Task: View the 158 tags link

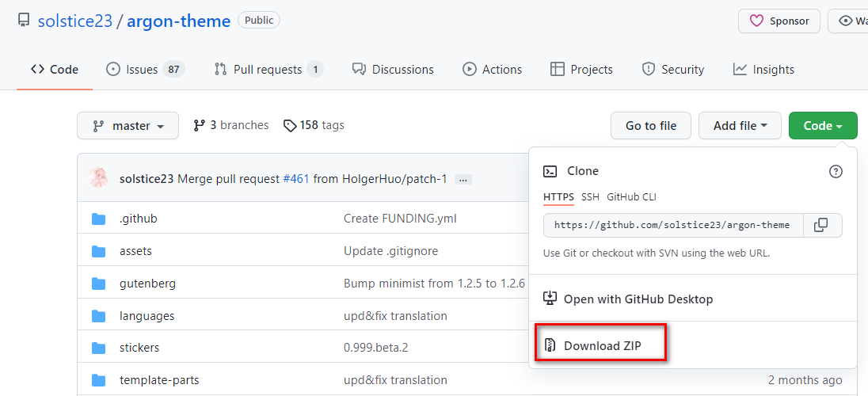Action: 314,125
